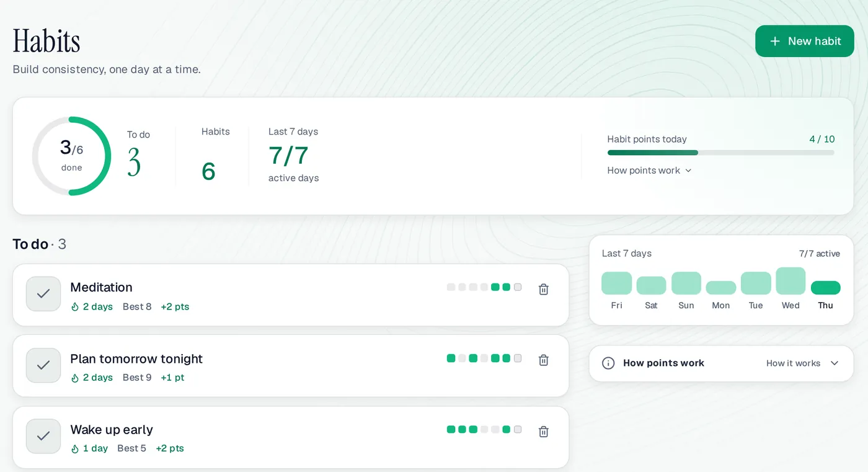Click the plus icon in New habit
This screenshot has height=472, width=868.
774,41
